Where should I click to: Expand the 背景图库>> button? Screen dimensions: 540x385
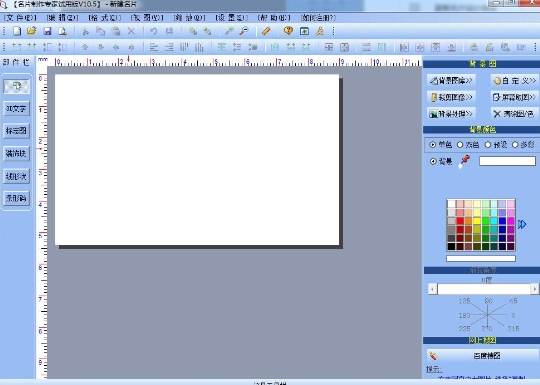tap(451, 81)
